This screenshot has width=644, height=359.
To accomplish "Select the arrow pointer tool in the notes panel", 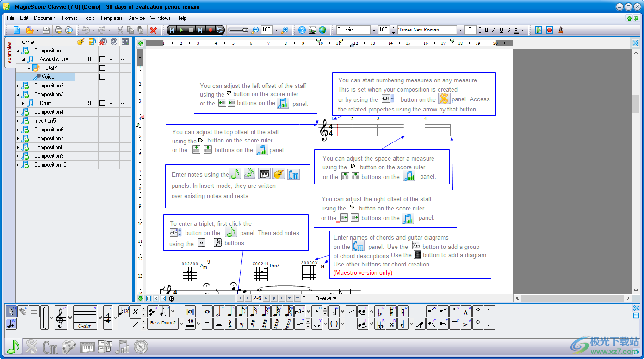I will 11,311.
